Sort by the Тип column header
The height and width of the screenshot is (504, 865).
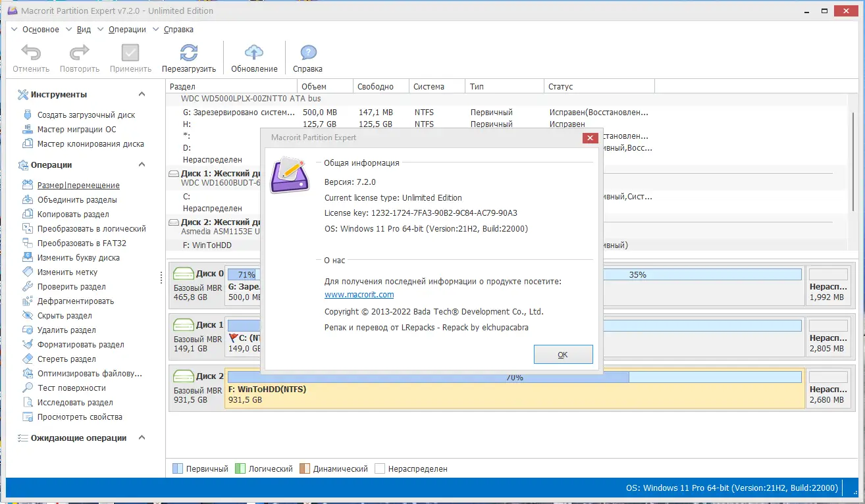point(505,86)
